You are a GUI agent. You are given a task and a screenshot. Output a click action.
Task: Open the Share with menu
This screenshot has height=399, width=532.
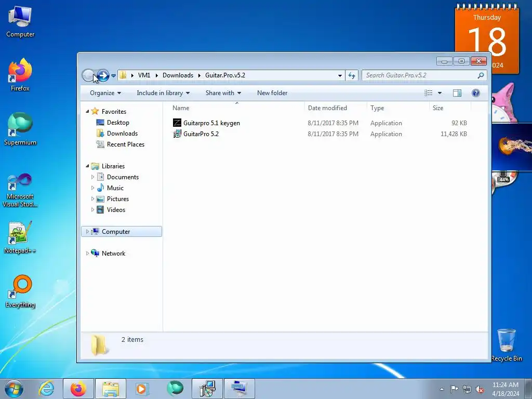(223, 93)
